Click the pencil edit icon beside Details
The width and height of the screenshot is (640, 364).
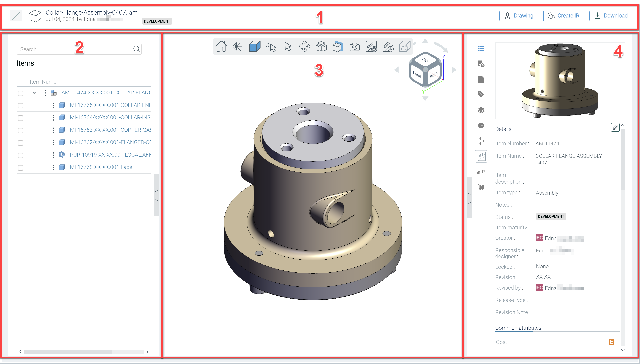[615, 127]
